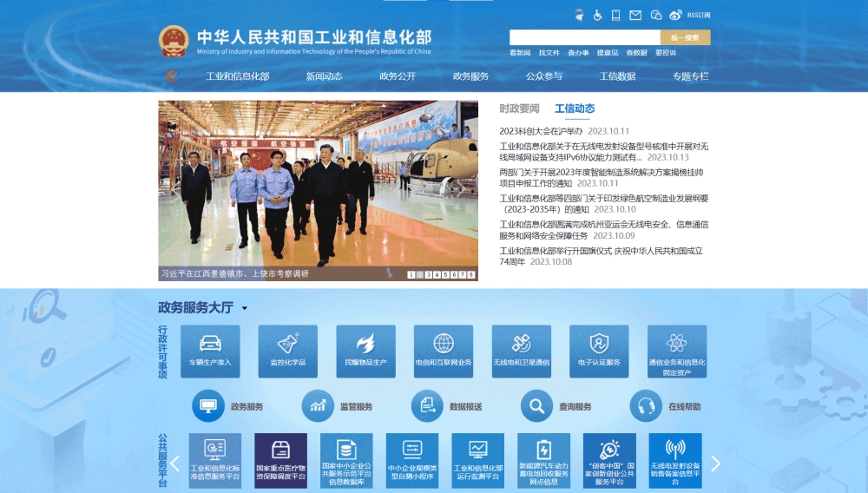Open news about 升国旗仪式 74周年
The image size is (868, 493).
[x=602, y=256]
